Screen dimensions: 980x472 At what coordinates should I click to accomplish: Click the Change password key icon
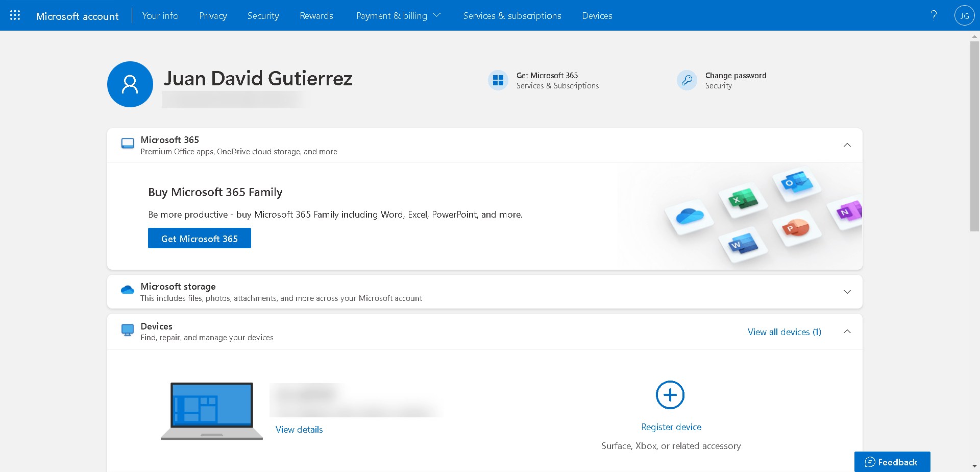[x=687, y=80]
